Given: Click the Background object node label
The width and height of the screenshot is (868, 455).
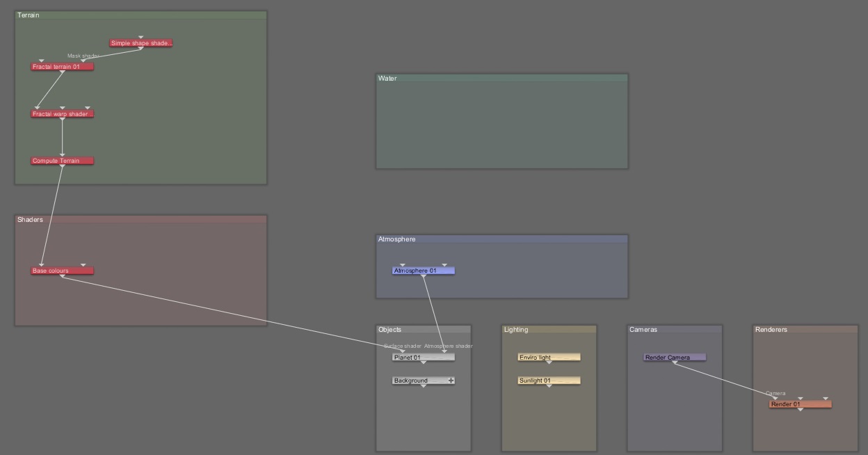Looking at the screenshot, I should 411,381.
